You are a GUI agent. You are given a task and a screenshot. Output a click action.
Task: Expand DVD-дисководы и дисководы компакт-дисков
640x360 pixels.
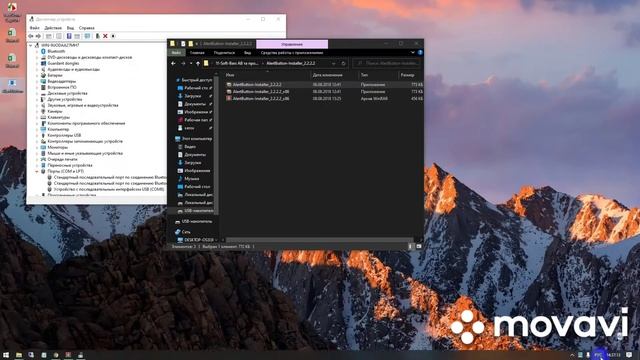coord(37,58)
